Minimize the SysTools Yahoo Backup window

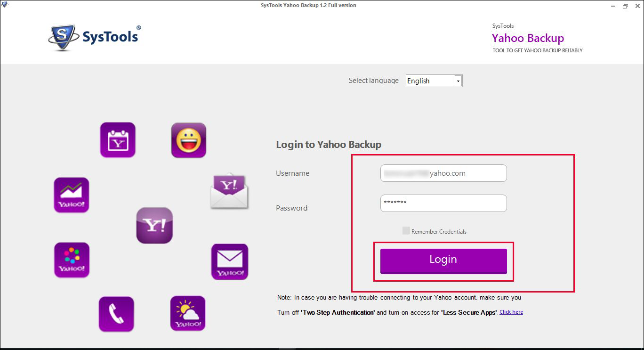tap(612, 6)
